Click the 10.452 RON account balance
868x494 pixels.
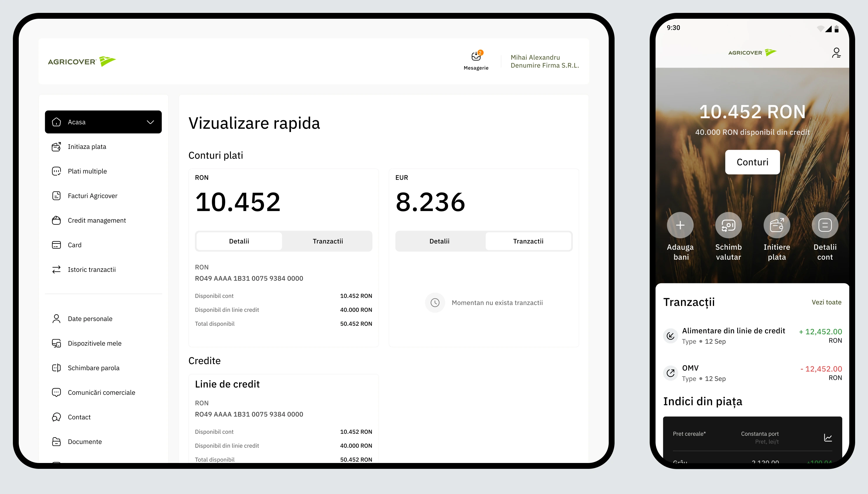tap(238, 202)
